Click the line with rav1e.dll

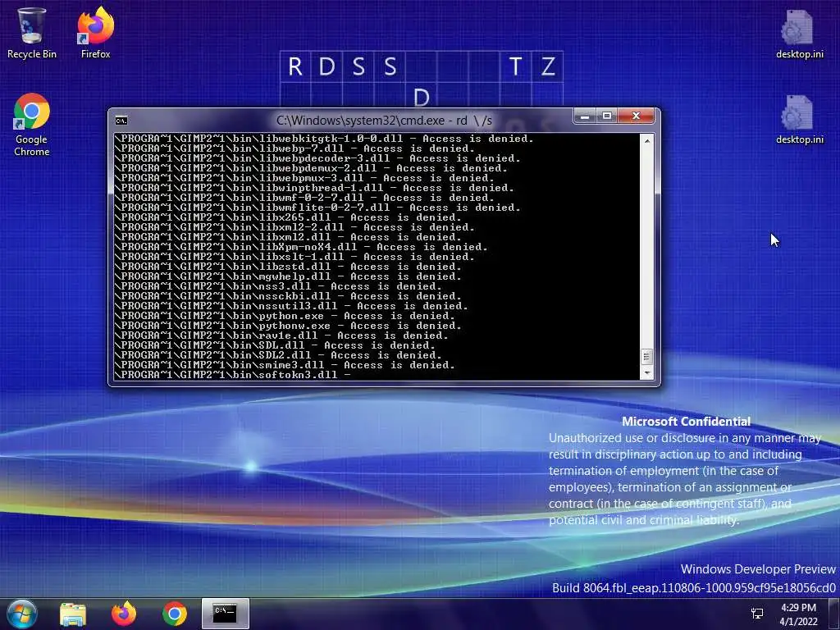click(x=282, y=336)
